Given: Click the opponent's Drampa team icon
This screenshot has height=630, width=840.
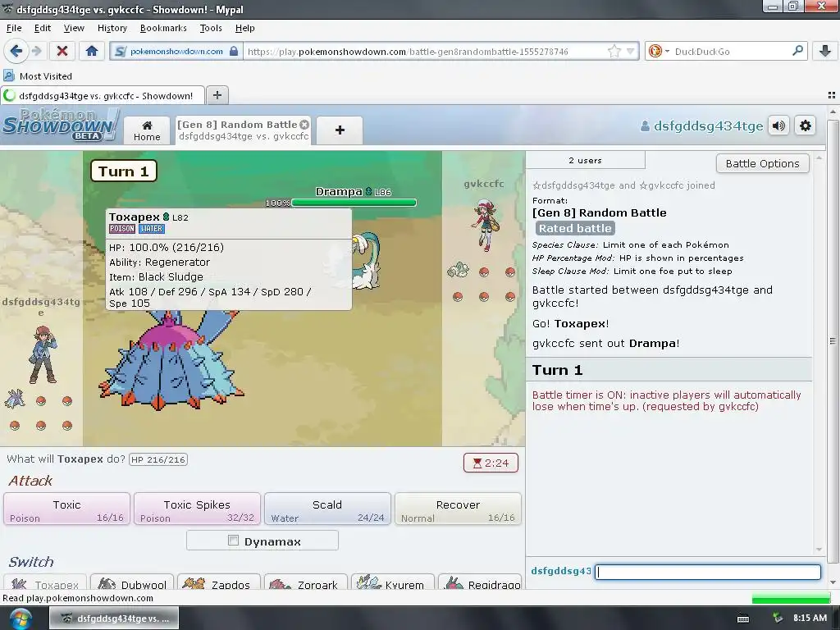Looking at the screenshot, I should [x=458, y=269].
